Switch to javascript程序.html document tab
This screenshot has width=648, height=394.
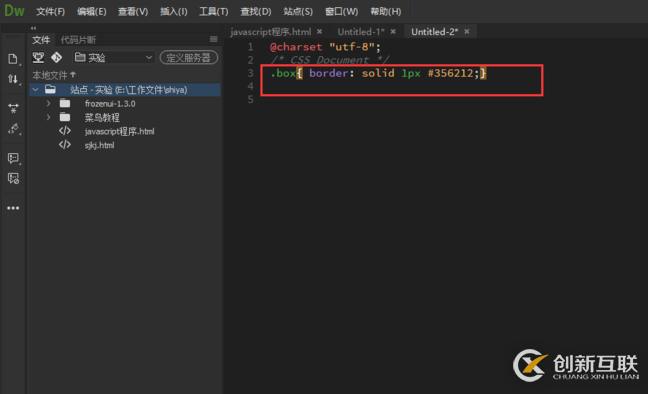pyautogui.click(x=271, y=32)
